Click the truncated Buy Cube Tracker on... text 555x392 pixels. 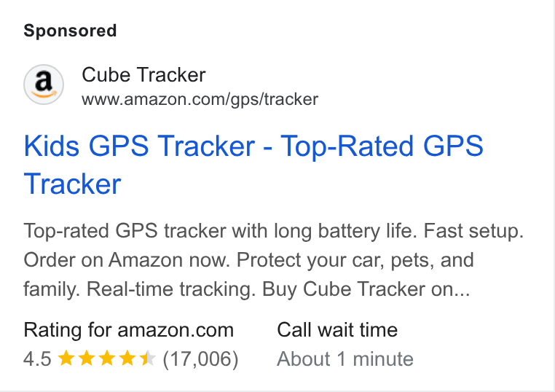(x=366, y=289)
